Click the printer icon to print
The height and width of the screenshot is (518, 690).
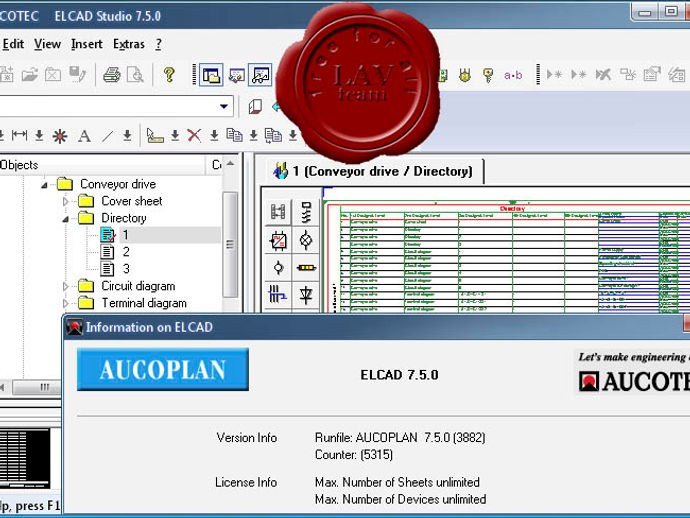pos(112,75)
